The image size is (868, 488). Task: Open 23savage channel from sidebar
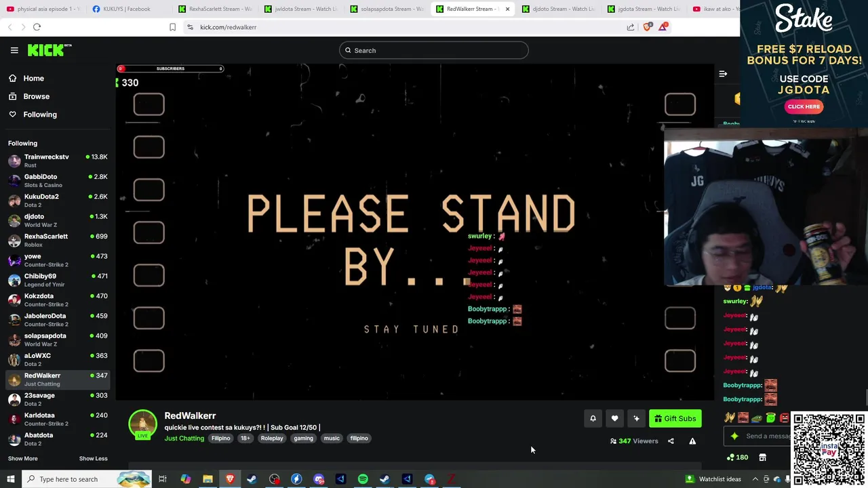point(58,399)
